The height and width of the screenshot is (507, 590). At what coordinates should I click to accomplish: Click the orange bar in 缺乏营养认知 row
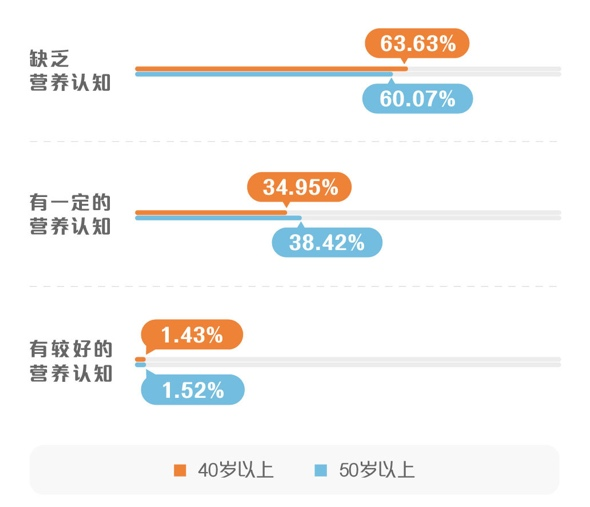pos(271,69)
